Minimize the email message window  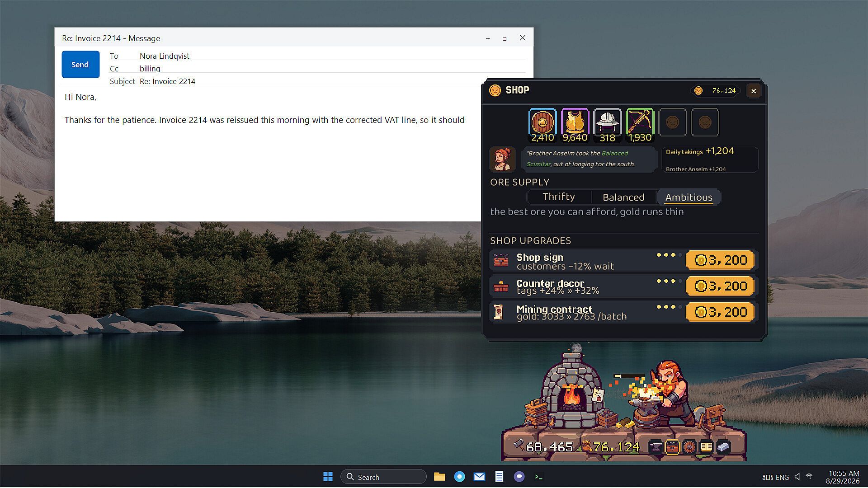point(488,38)
